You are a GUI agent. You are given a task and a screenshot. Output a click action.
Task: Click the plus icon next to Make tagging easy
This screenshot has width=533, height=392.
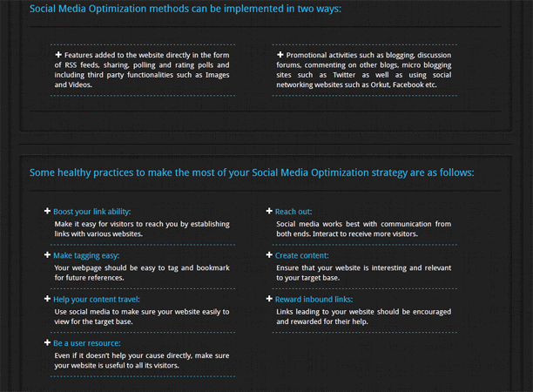click(47, 255)
